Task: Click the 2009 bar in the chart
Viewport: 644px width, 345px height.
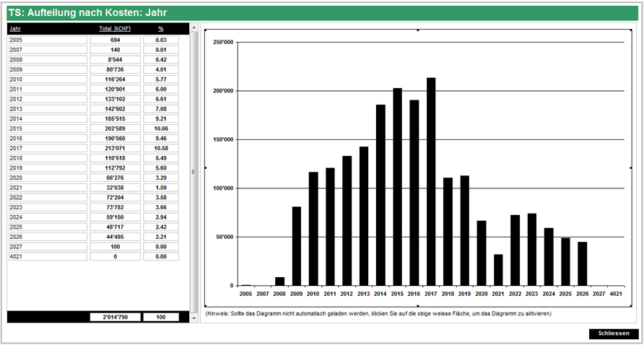Action: pyautogui.click(x=297, y=245)
